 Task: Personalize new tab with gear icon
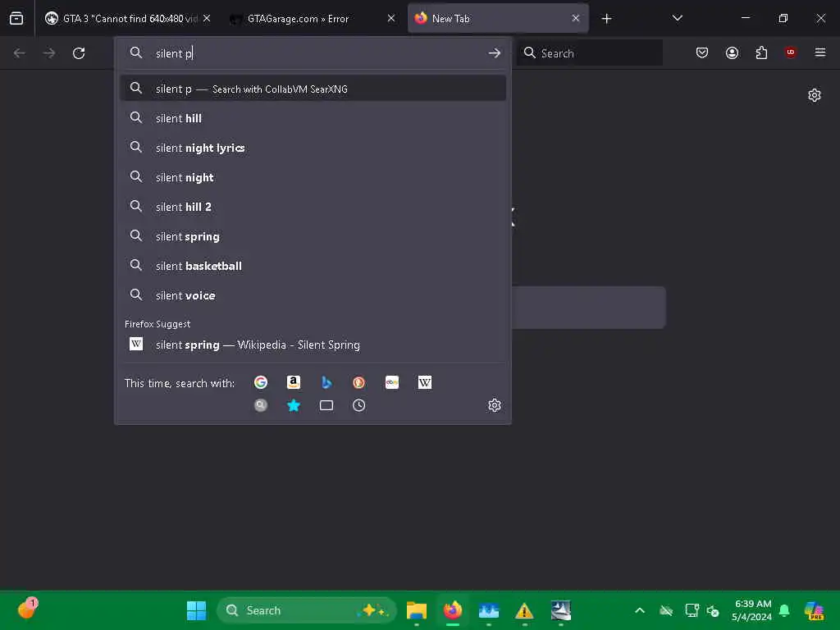[815, 95]
